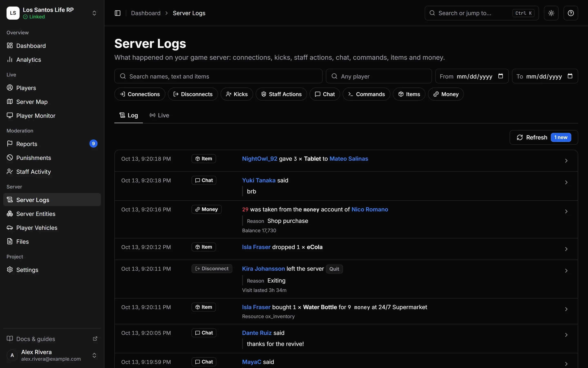
Task: Open Players page in sidebar
Action: 52,88
